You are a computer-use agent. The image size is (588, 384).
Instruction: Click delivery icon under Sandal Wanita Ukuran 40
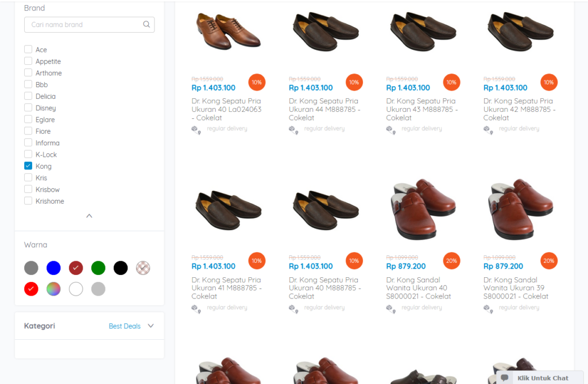click(x=391, y=309)
